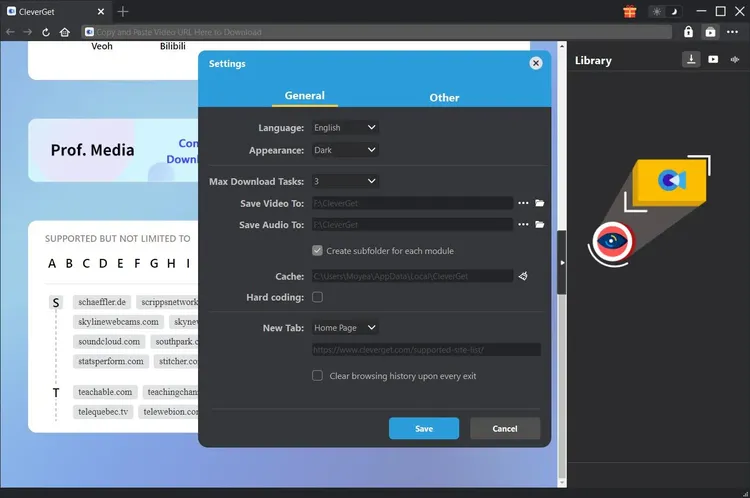The height and width of the screenshot is (498, 750).
Task: Click the home button in toolbar
Action: click(x=65, y=32)
